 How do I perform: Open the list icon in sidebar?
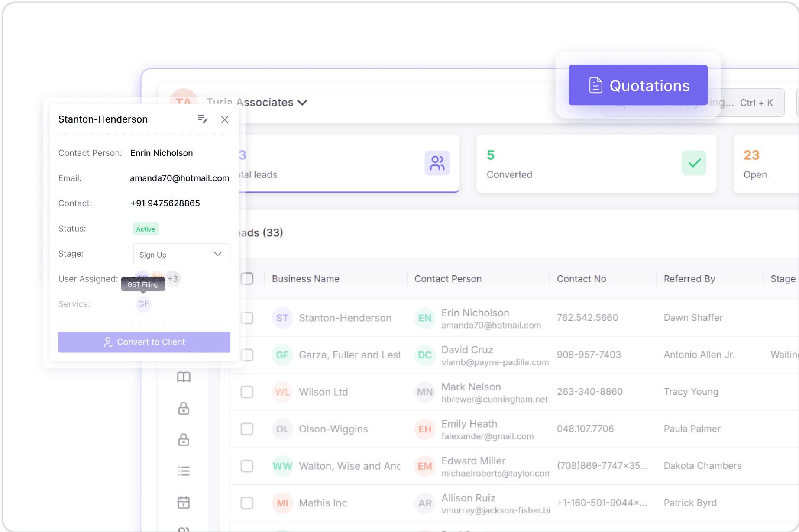[184, 471]
